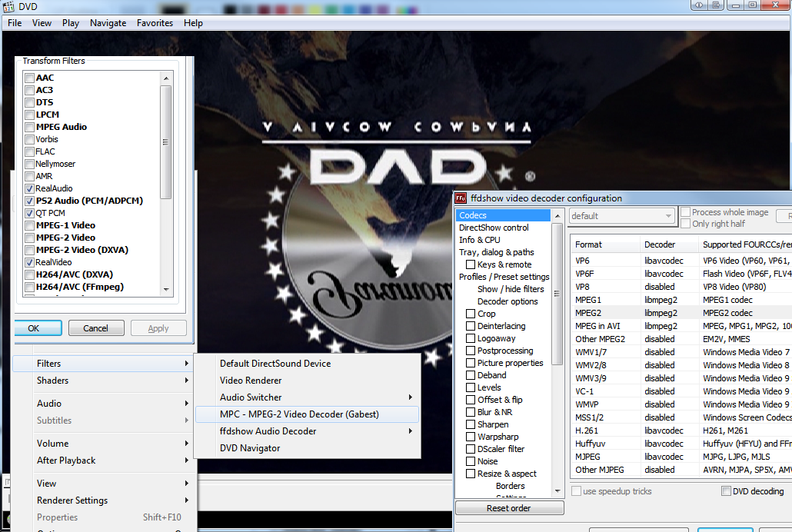Click the panel layout button beside minimize
Viewport: 792px width, 532px height.
(717, 5)
